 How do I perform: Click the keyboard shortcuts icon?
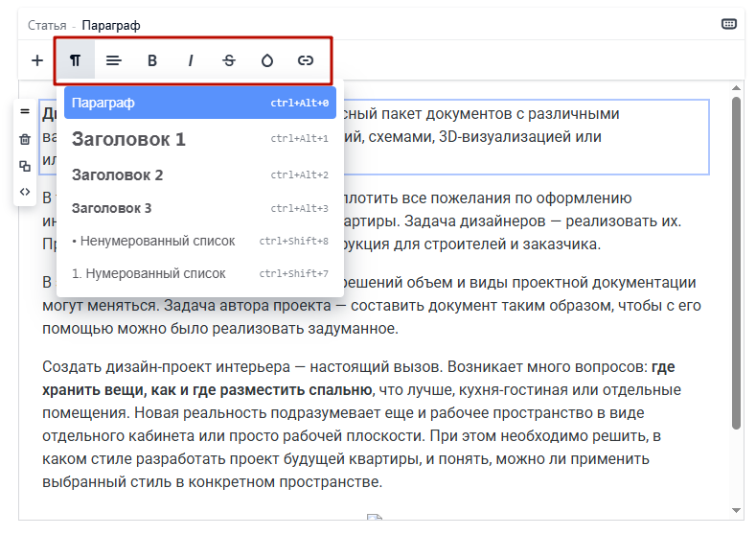click(729, 24)
